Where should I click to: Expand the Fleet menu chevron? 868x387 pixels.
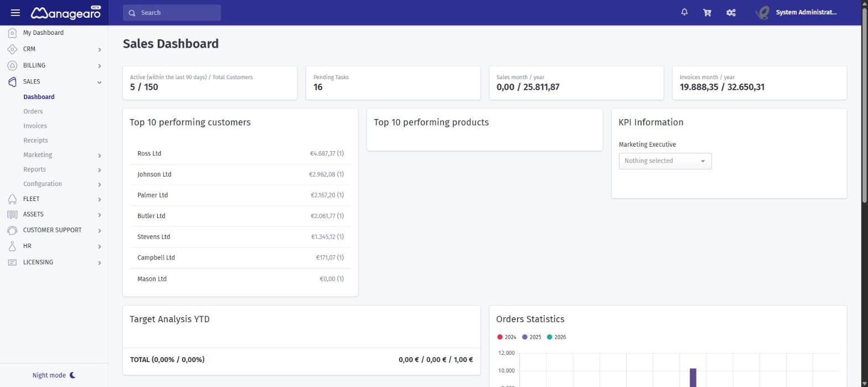(x=99, y=199)
